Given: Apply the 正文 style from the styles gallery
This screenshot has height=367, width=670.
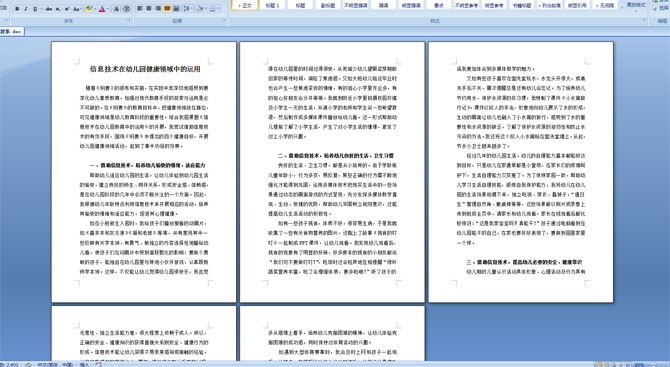Looking at the screenshot, I should 245,5.
